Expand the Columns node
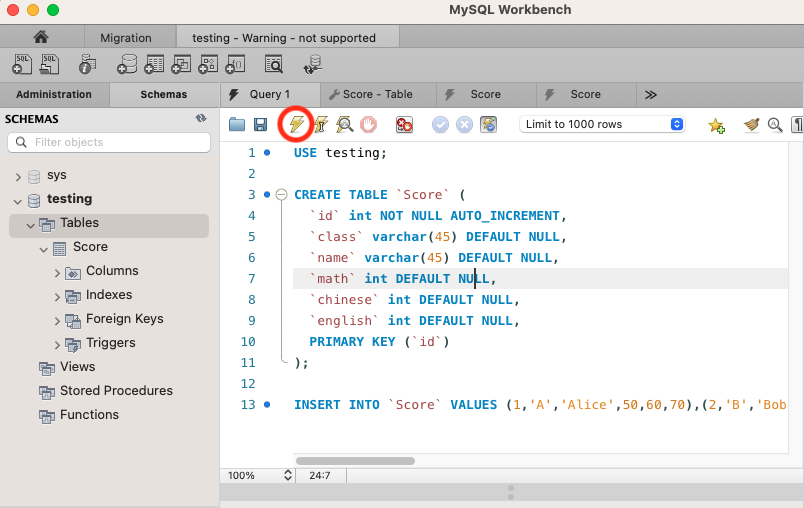 [57, 273]
